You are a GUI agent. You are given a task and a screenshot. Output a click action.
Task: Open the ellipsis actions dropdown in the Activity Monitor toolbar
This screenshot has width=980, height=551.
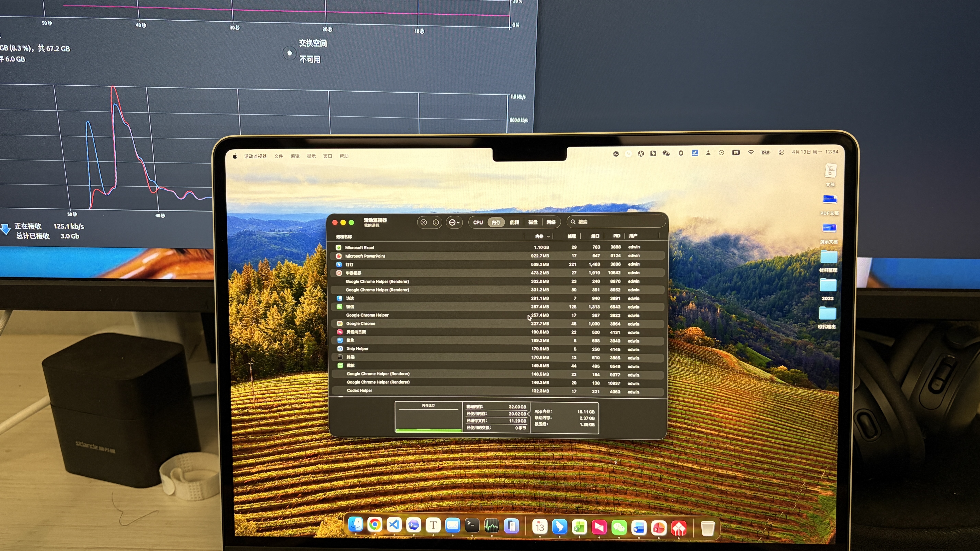tap(454, 222)
